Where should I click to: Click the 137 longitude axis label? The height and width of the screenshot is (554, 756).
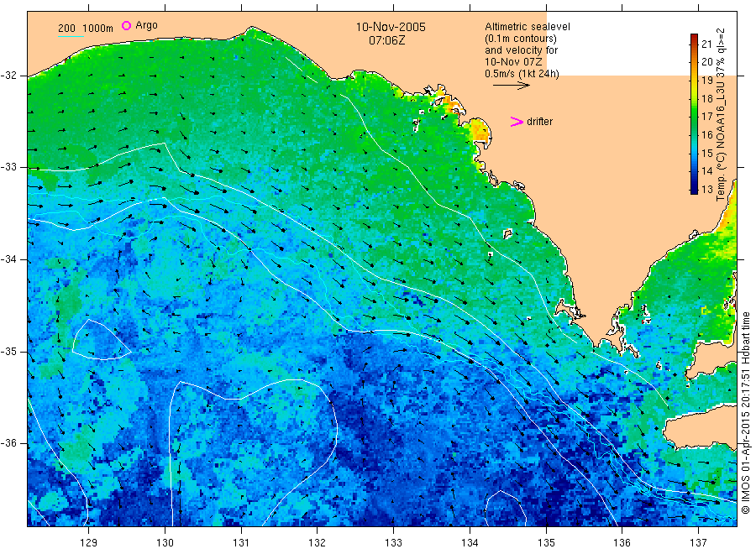(698, 543)
